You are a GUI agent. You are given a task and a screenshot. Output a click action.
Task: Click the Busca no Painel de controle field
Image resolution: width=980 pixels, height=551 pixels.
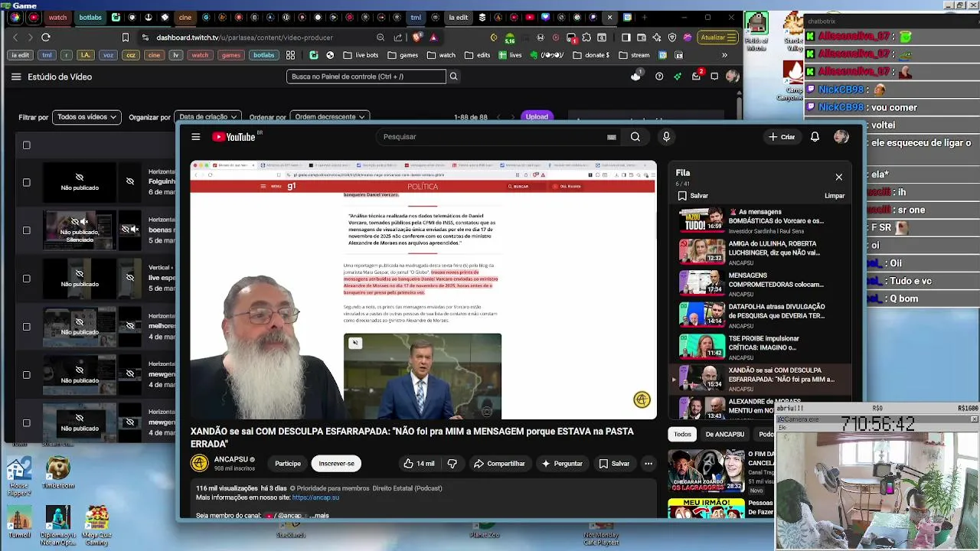[x=366, y=77]
